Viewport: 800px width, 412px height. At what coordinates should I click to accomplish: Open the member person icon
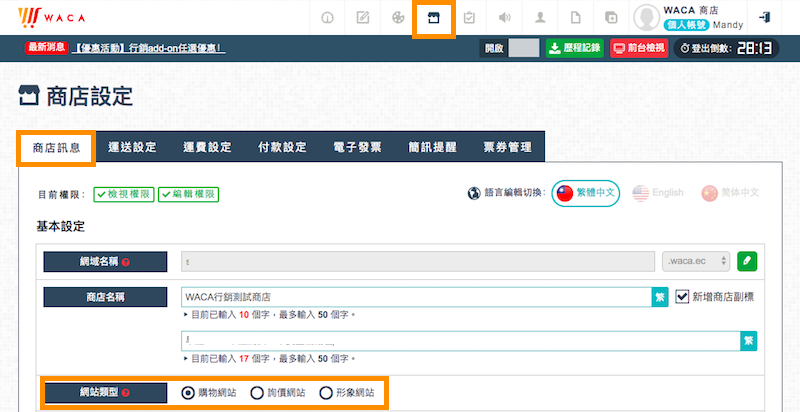pos(540,18)
